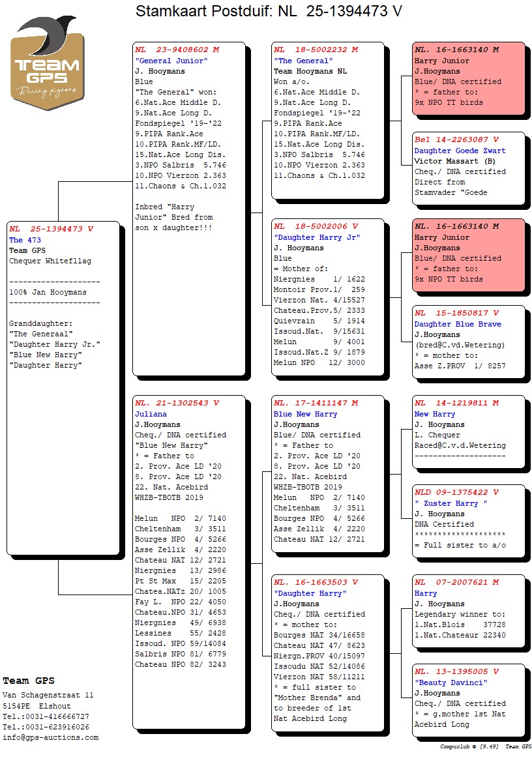Click the Team GPS racing pigeons logo
Viewport: 532px width, 764px height.
(47, 63)
